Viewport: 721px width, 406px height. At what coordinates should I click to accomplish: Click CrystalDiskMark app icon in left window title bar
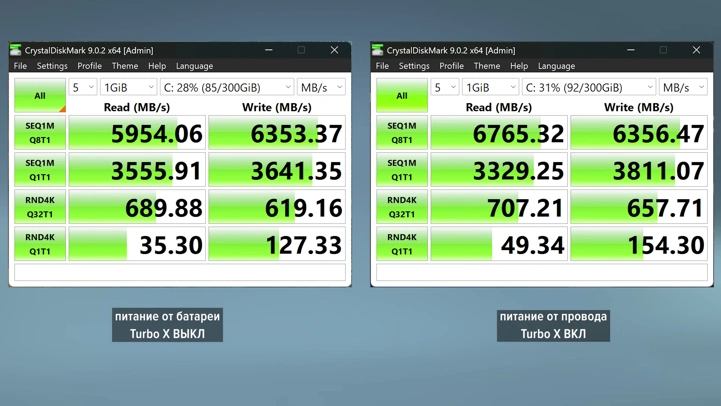[x=16, y=50]
